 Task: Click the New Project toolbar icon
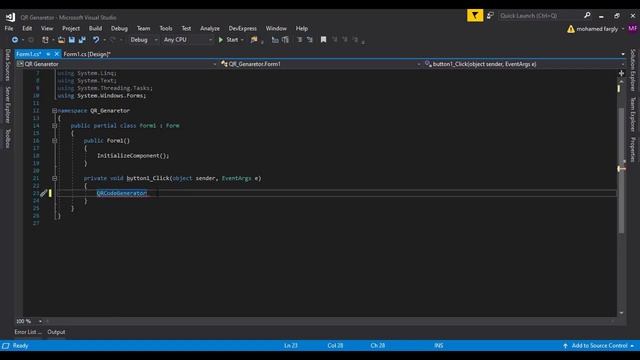(45, 40)
